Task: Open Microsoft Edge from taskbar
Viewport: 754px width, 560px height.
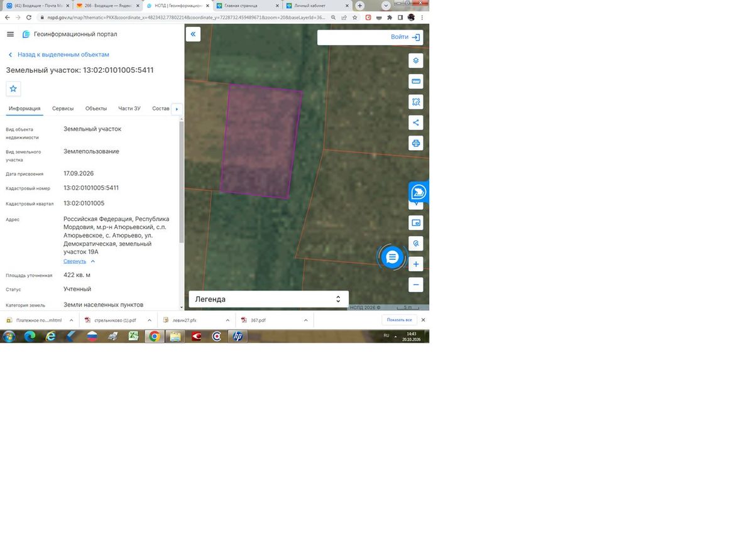Action: (x=30, y=337)
